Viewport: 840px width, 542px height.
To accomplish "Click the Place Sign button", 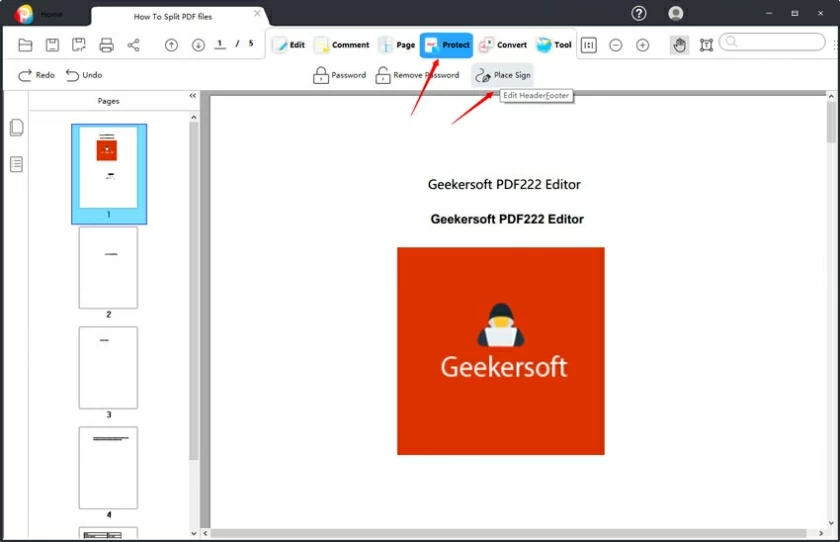I will pyautogui.click(x=502, y=76).
